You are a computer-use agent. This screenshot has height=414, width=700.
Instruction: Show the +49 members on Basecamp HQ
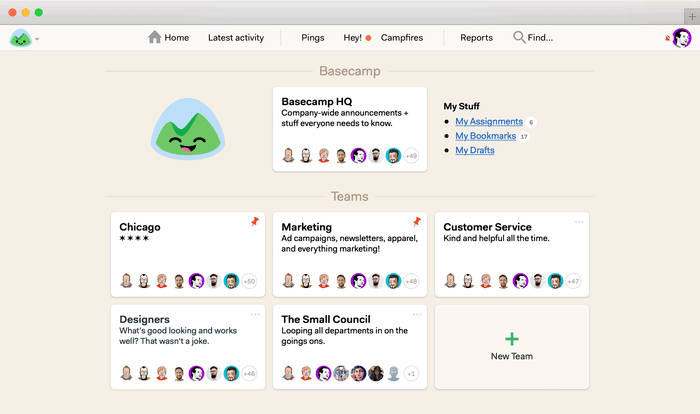click(x=410, y=156)
